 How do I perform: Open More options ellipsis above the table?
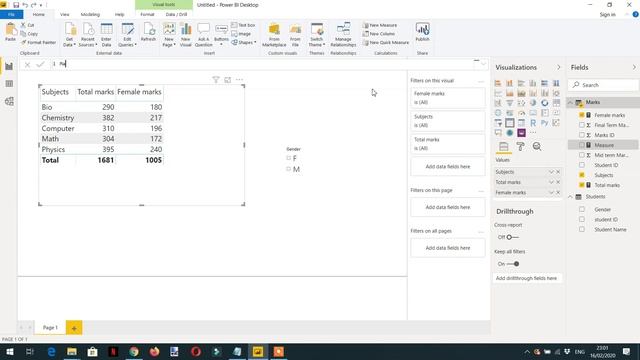[239, 80]
